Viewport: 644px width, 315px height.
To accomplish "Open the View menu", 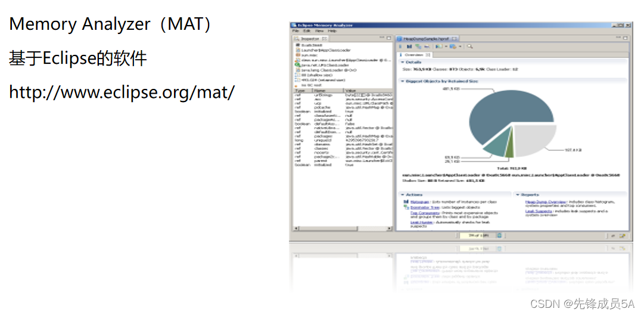I will [x=319, y=31].
